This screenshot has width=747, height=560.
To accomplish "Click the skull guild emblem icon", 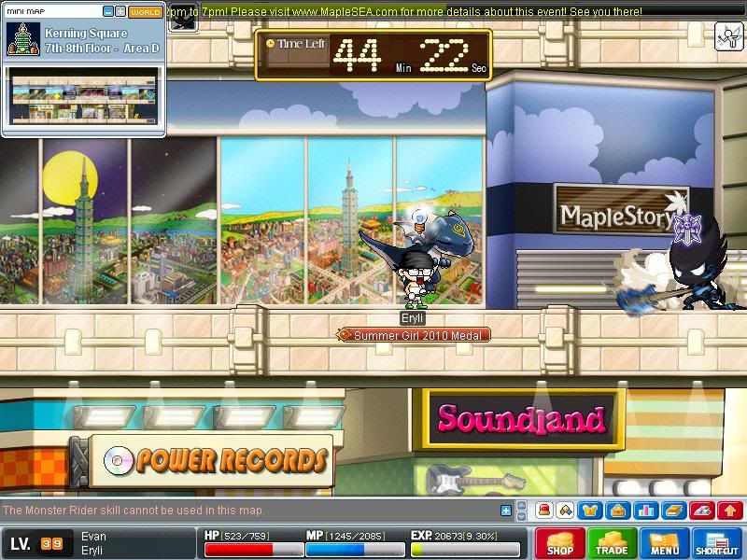I will click(687, 229).
